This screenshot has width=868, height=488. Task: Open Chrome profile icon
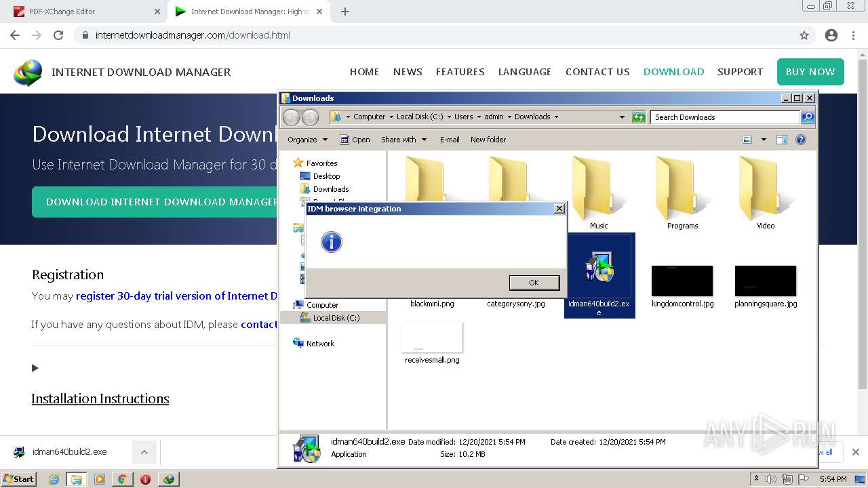[831, 35]
